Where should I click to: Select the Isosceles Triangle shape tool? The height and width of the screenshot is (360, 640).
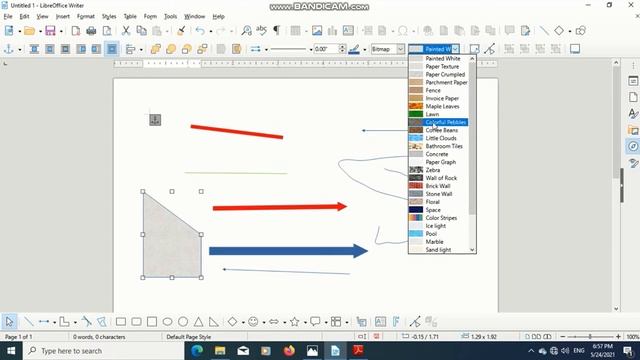pos(198,322)
